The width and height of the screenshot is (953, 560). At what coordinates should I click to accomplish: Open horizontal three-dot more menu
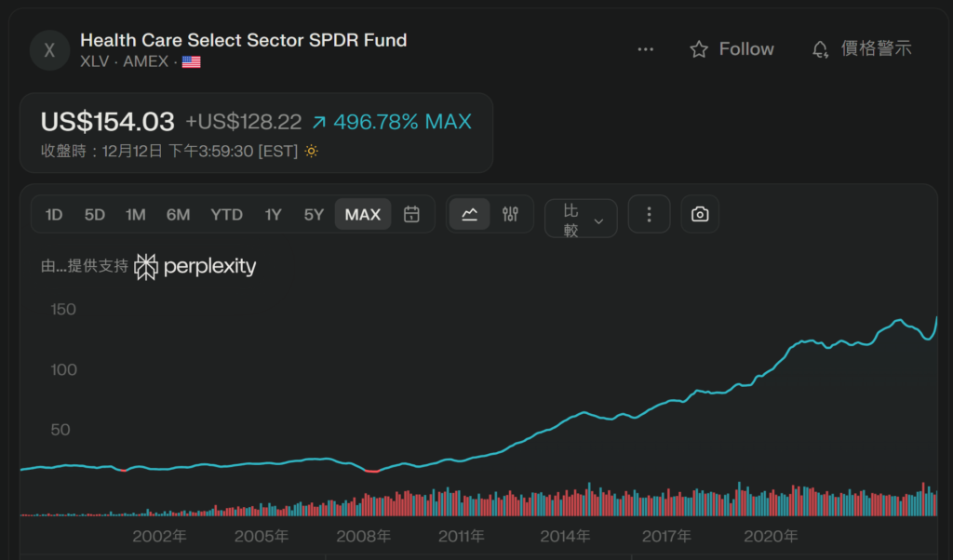coord(646,49)
